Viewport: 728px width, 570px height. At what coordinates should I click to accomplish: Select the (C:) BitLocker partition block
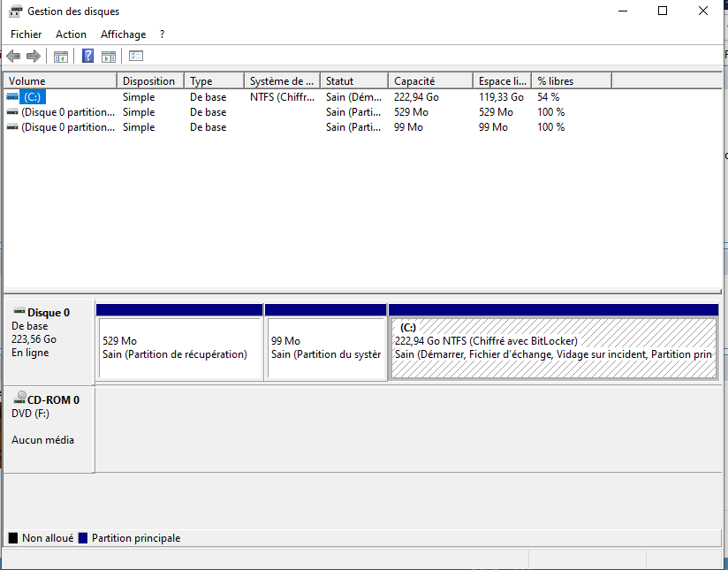553,343
